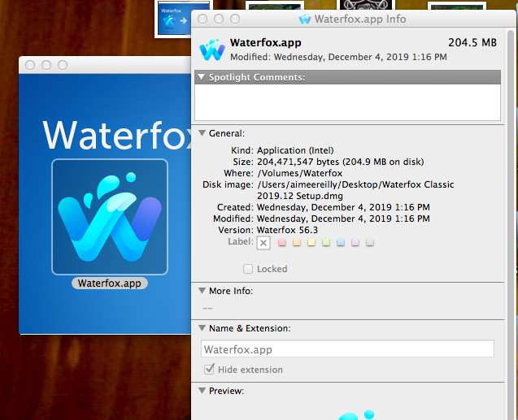Click the Waterfox heading in the installer window
518x420 pixels.
(x=117, y=136)
